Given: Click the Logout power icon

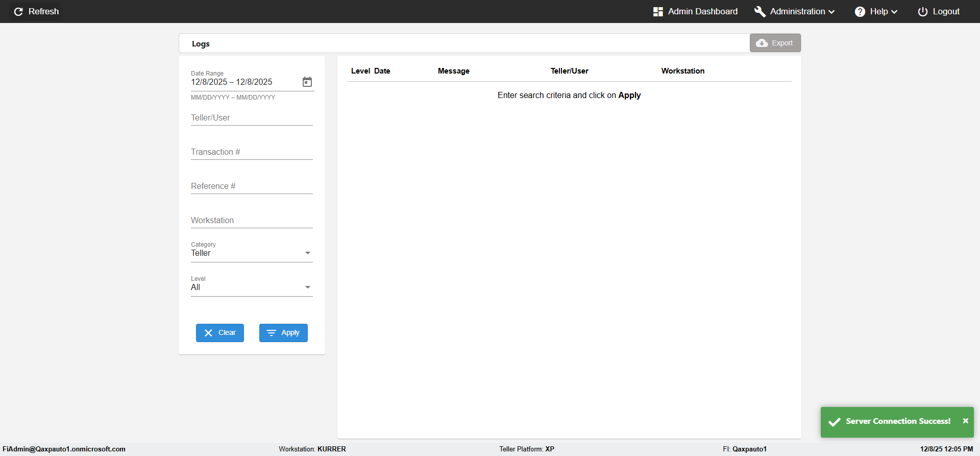Looking at the screenshot, I should click(x=923, y=11).
